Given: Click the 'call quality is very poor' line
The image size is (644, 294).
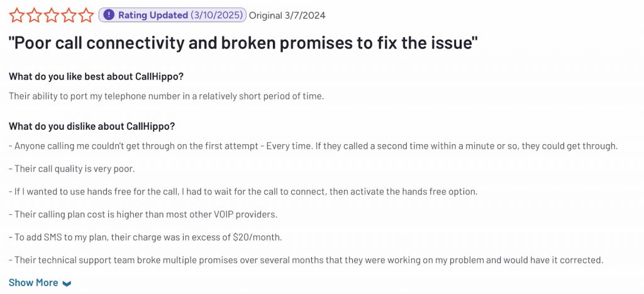Looking at the screenshot, I should [x=72, y=169].
